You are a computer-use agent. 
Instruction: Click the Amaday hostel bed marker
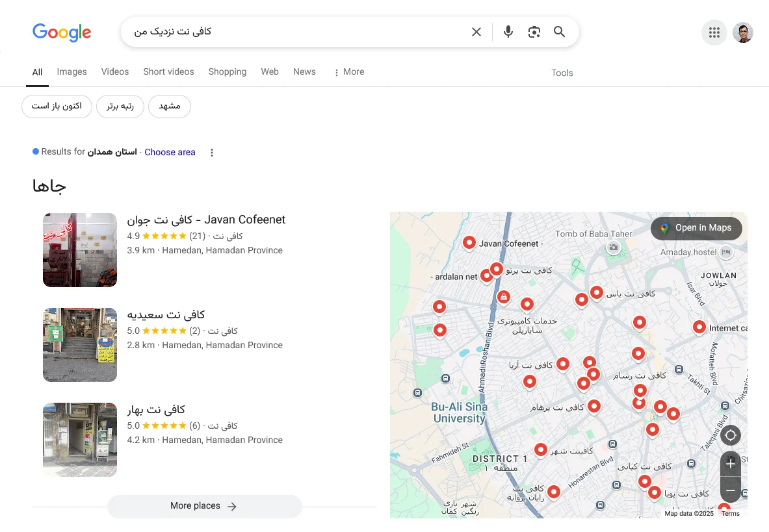(726, 252)
